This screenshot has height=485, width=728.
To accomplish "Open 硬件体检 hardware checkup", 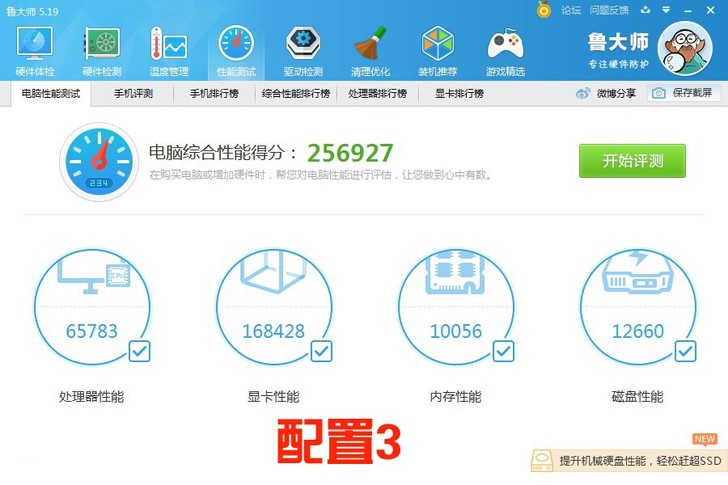I will pos(35,51).
